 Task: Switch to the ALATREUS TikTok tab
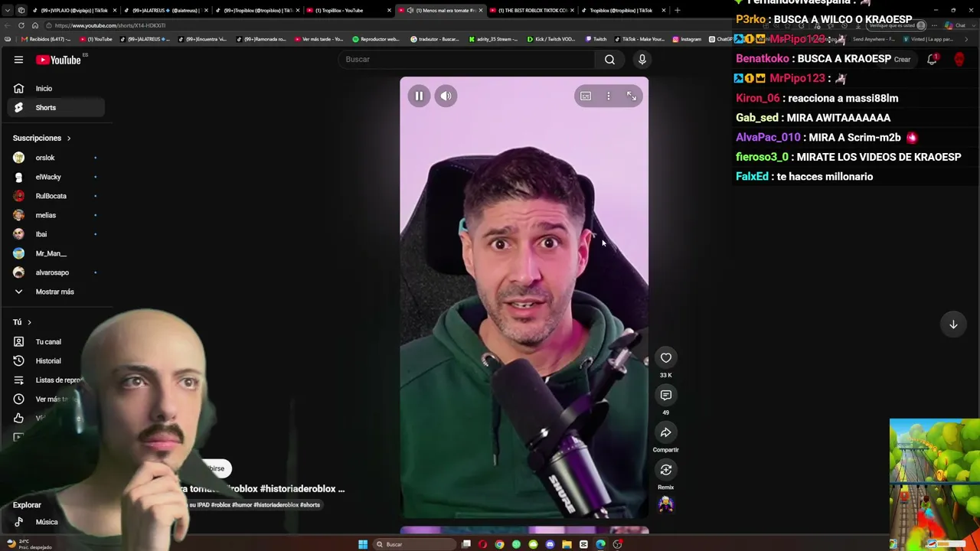165,11
